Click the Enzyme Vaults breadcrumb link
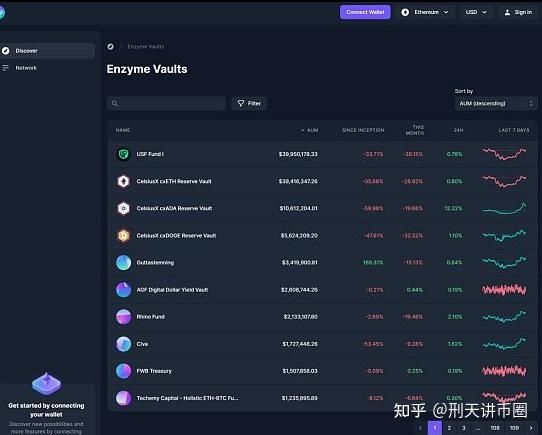 [x=146, y=46]
